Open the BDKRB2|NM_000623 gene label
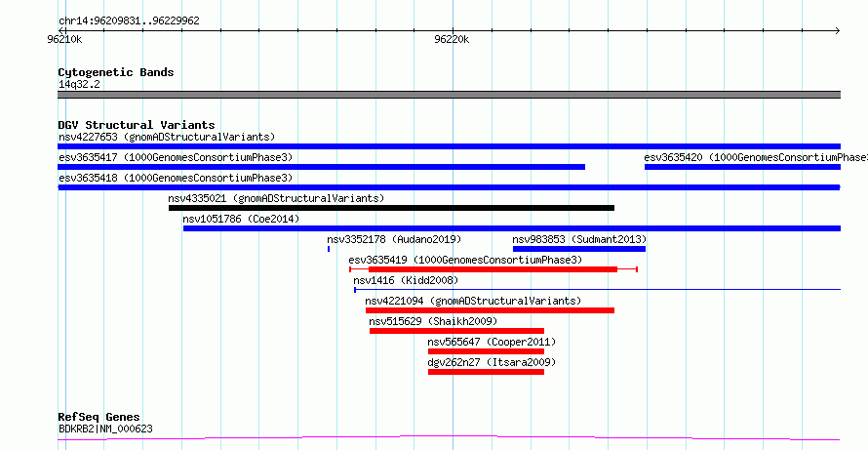Viewport: 868px width, 450px height. 105,429
